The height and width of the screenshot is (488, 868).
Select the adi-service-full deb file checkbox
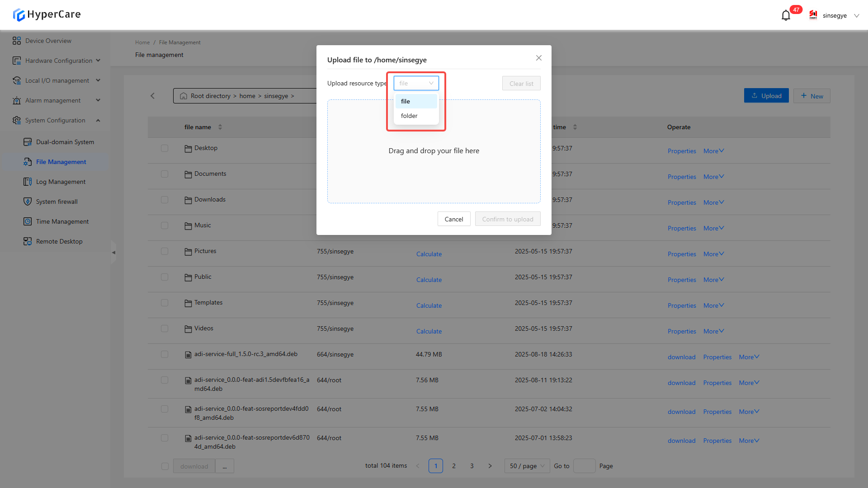165,354
